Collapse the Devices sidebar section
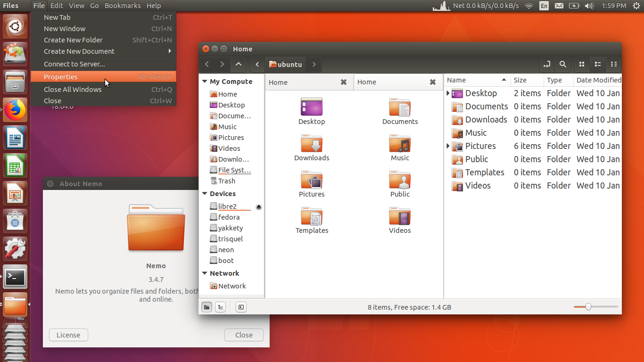The height and width of the screenshot is (362, 644). (x=205, y=194)
